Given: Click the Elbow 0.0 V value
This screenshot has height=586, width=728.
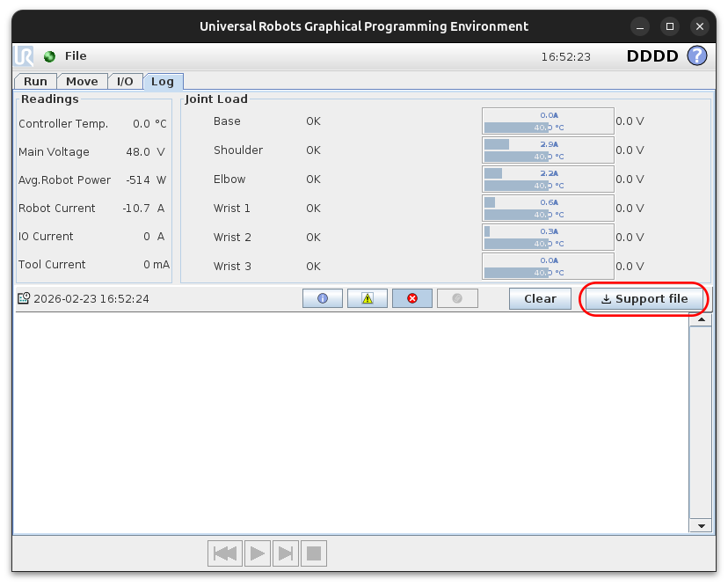Looking at the screenshot, I should click(630, 179).
